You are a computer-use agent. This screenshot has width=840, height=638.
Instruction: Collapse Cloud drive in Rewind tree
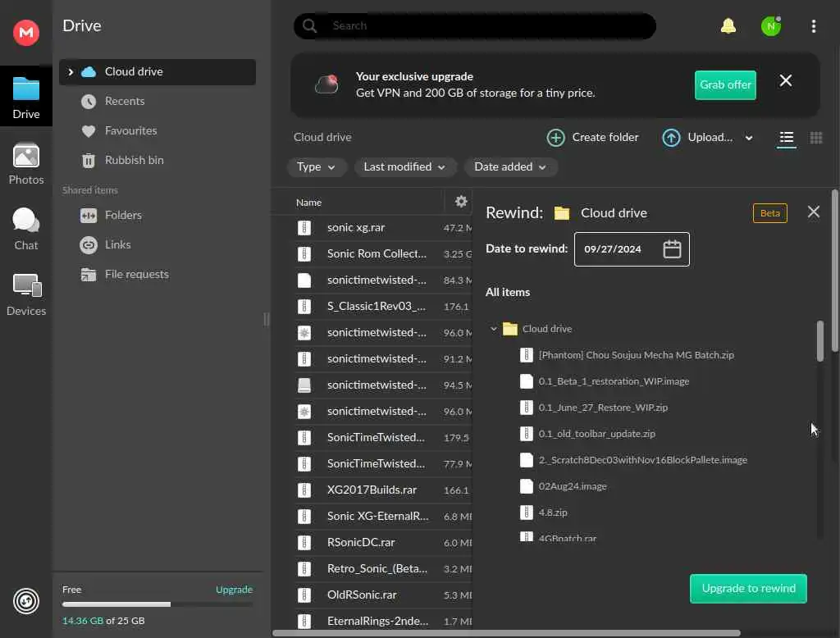(x=493, y=328)
